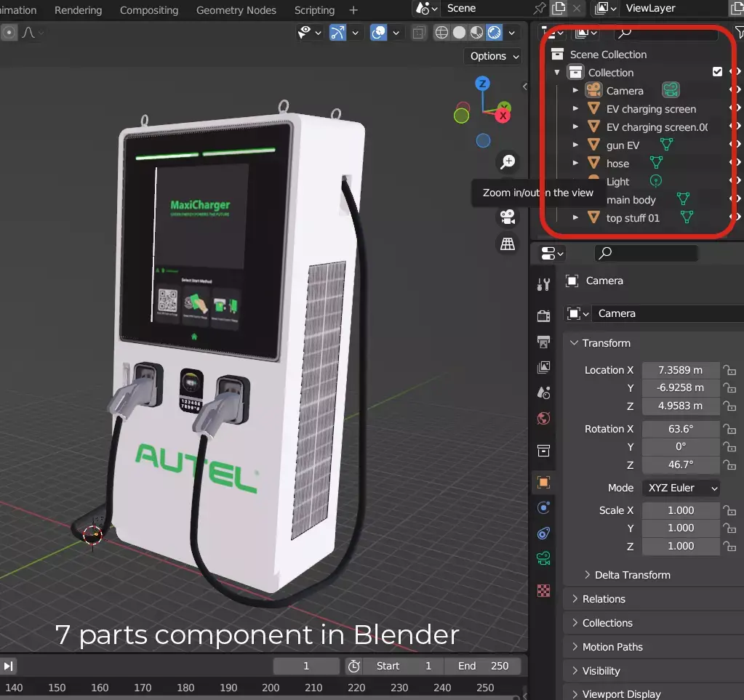Click the zoom in/out magnifier gizmo
Image resolution: width=744 pixels, height=700 pixels.
point(508,161)
